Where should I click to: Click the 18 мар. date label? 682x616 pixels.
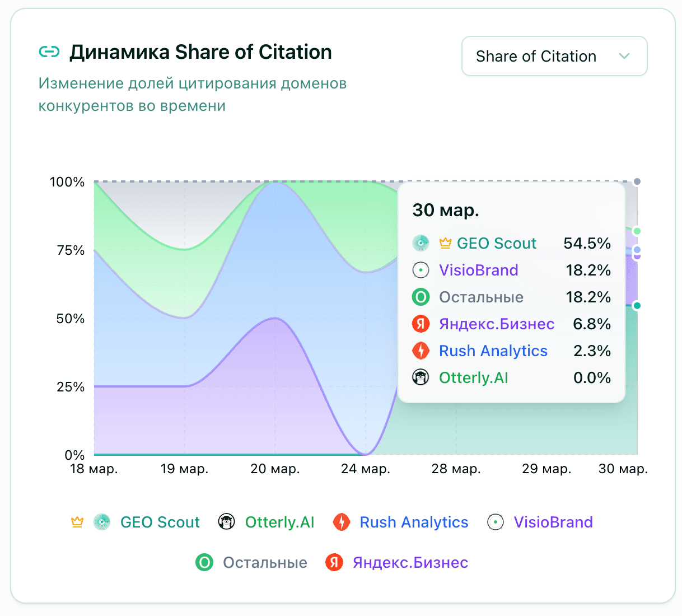tap(94, 469)
